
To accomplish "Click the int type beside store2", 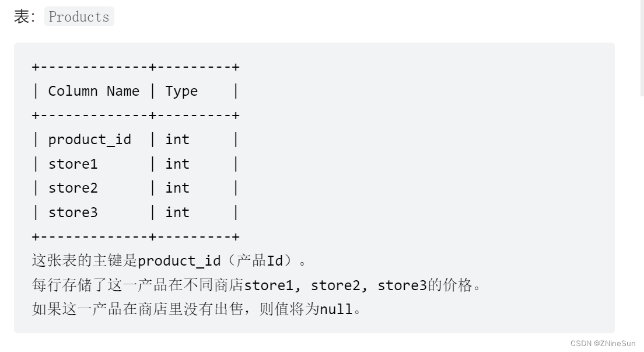I will tap(177, 188).
